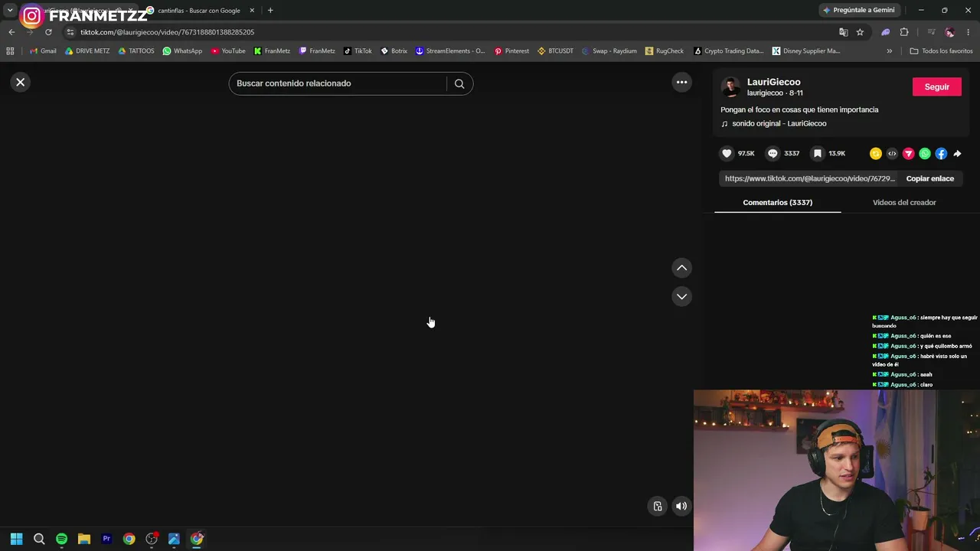Open the translate page icon in address bar
The image size is (980, 551).
pos(844,32)
